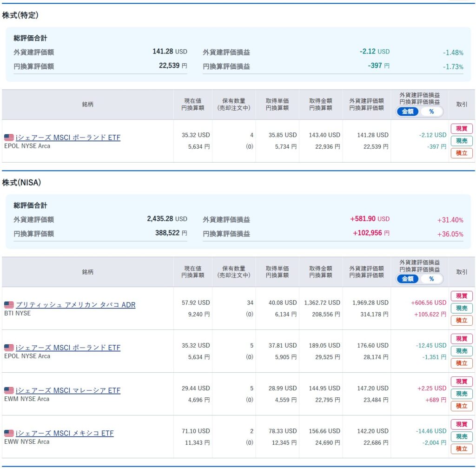Viewport: 476px width, 474px height.
Task: Switch NISA table profit display to %
Action: [431, 279]
